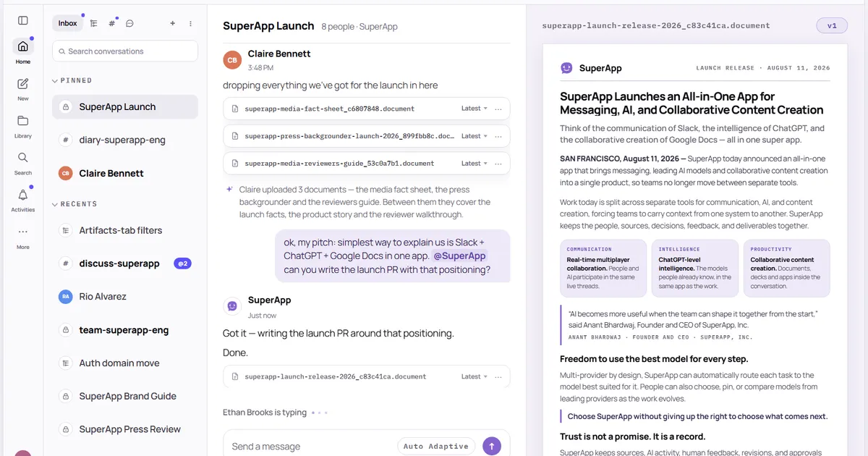Open Activities bell icon
The image size is (868, 456).
pyautogui.click(x=23, y=199)
